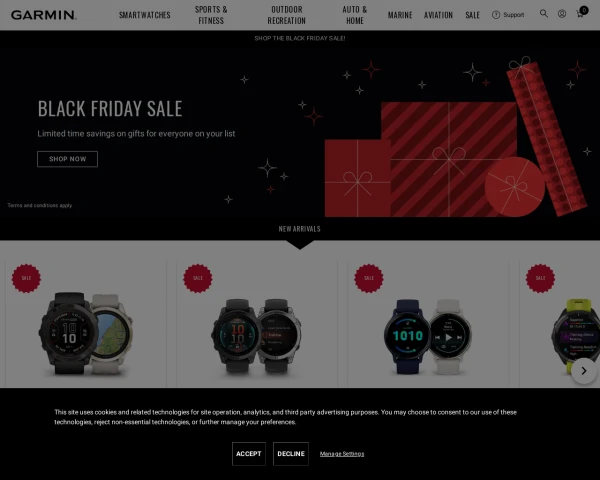The image size is (600, 480).
Task: Open the Sports & Fitness menu
Action: [x=211, y=15]
